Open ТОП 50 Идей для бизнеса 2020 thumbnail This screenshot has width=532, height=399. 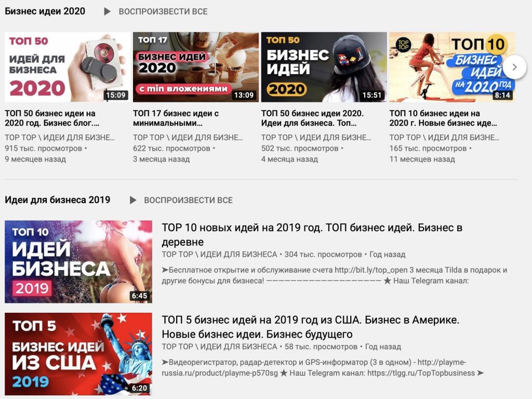pos(68,67)
